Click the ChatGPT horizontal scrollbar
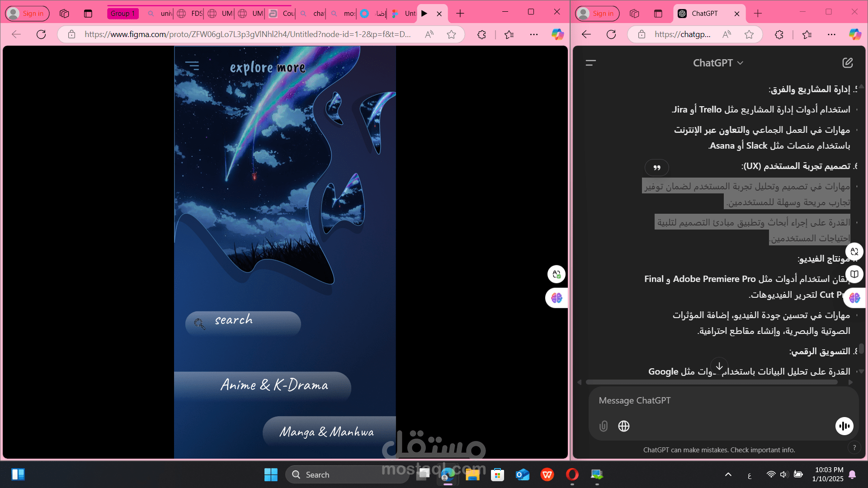The image size is (868, 488). click(712, 382)
